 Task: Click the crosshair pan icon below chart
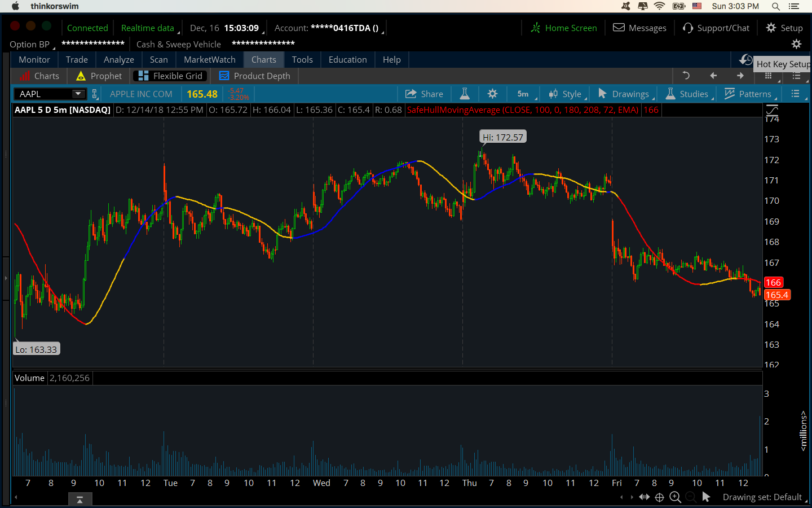pos(659,497)
